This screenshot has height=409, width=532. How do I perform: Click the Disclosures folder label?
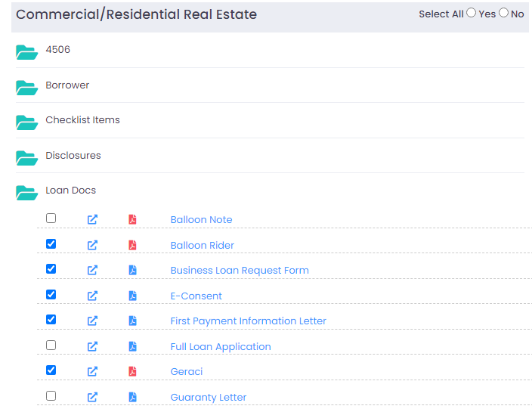(73, 155)
